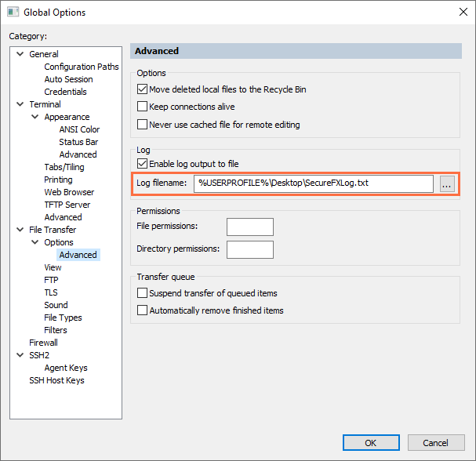476x461 pixels.
Task: Select highlighted Advanced under File Transfer Options
Action: point(78,255)
